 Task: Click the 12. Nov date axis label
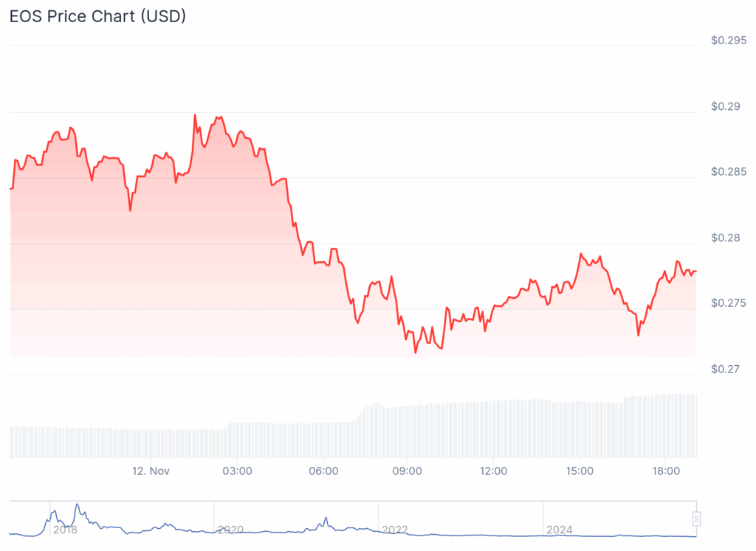click(x=151, y=471)
